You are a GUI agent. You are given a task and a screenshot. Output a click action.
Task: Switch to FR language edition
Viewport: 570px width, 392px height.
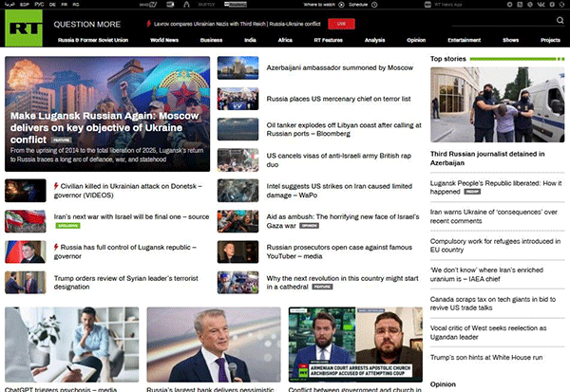64,5
